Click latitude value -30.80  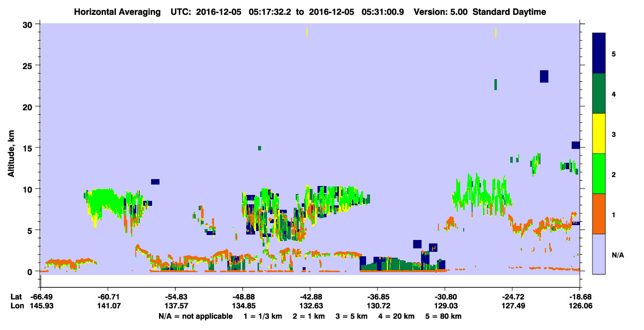click(x=445, y=297)
